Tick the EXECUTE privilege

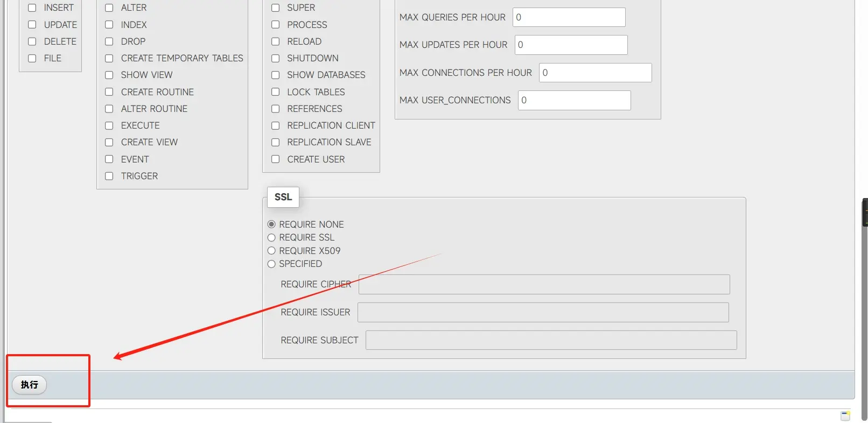(x=109, y=125)
